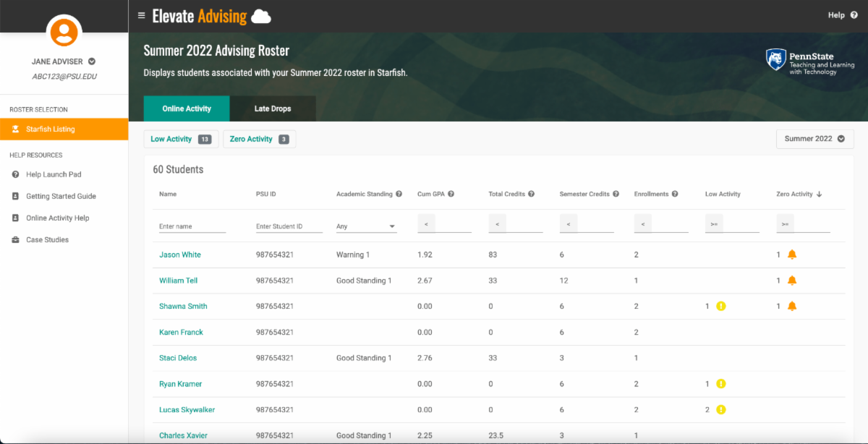
Task: Click Jason White's zero activity bell icon
Action: pyautogui.click(x=792, y=255)
